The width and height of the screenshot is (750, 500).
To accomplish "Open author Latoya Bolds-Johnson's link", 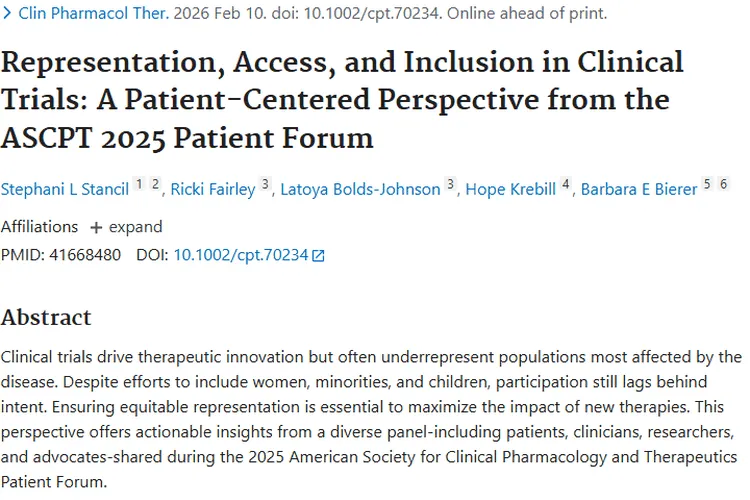I will [x=360, y=189].
